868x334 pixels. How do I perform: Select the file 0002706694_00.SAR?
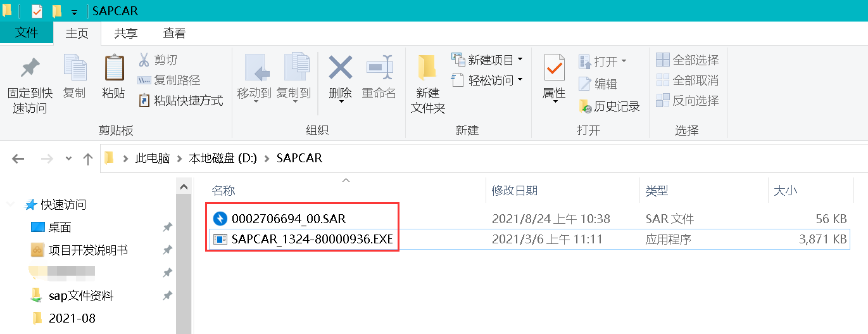click(x=289, y=219)
